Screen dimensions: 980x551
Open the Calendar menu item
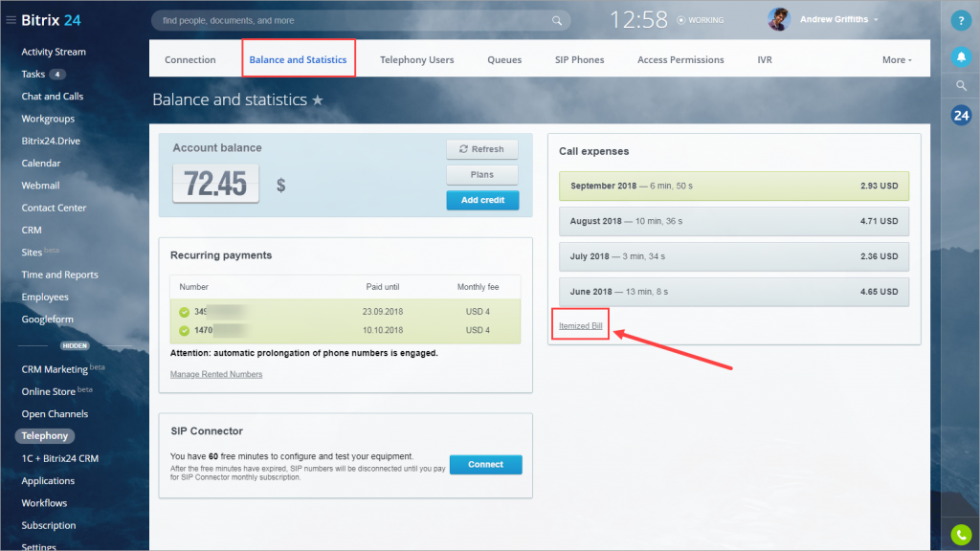[x=41, y=164]
